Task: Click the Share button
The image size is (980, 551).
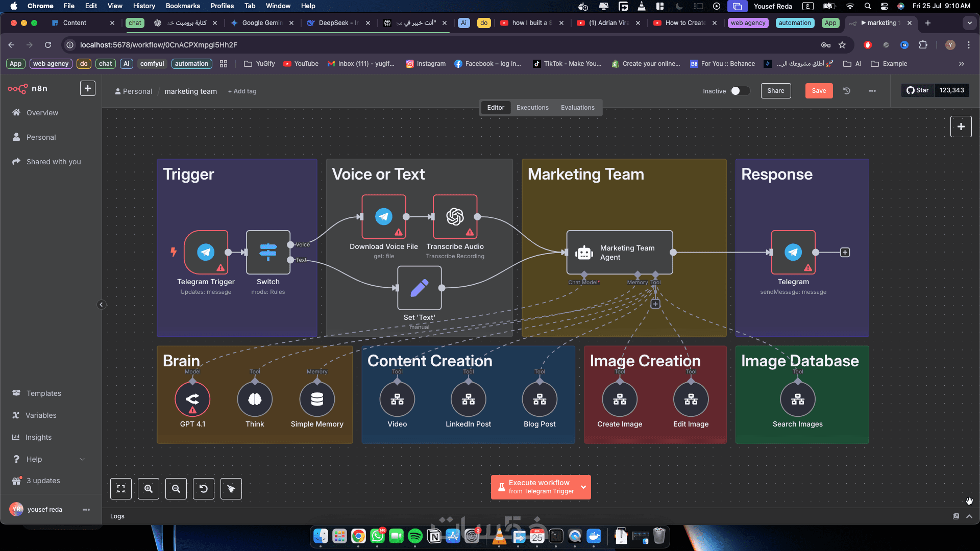Action: tap(775, 91)
